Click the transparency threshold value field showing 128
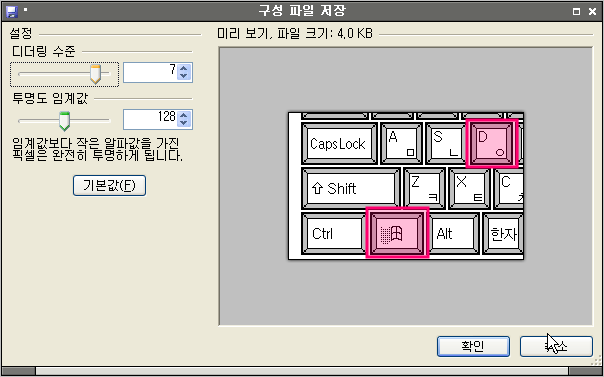 point(150,119)
